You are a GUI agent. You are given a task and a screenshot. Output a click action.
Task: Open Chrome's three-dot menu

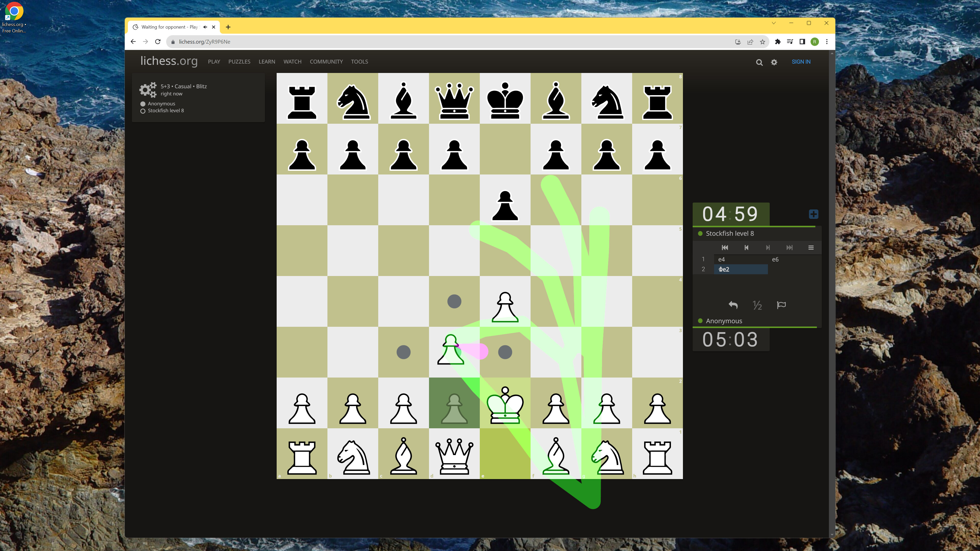[x=826, y=42]
